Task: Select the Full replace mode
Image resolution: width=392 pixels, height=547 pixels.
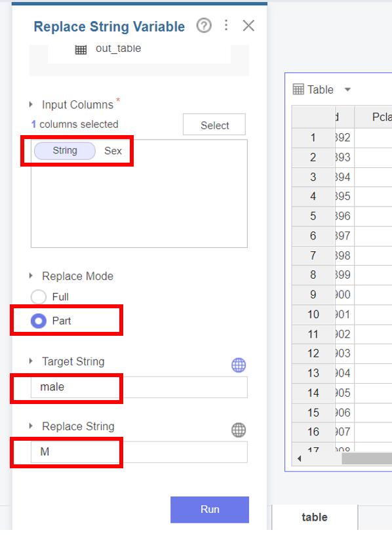Action: click(39, 297)
